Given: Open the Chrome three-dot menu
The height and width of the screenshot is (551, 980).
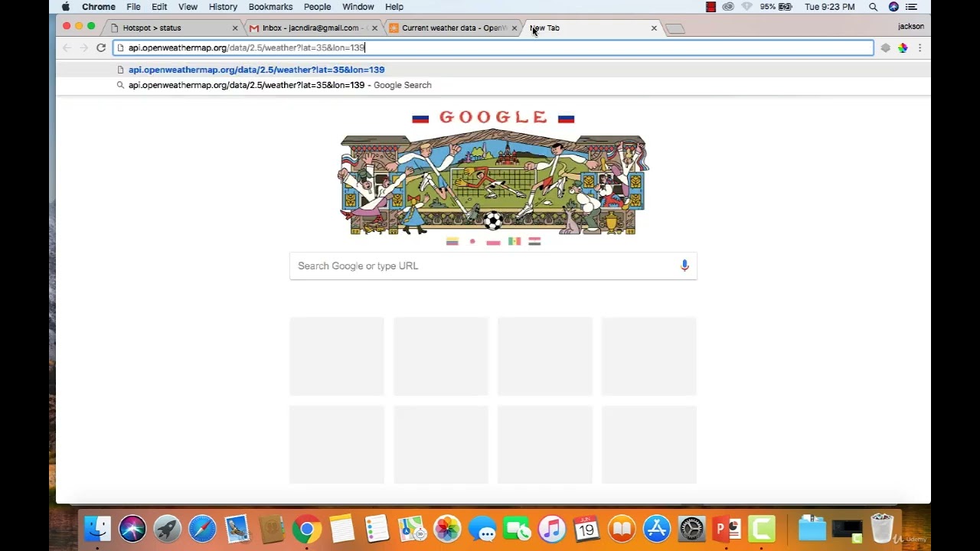Looking at the screenshot, I should point(920,47).
